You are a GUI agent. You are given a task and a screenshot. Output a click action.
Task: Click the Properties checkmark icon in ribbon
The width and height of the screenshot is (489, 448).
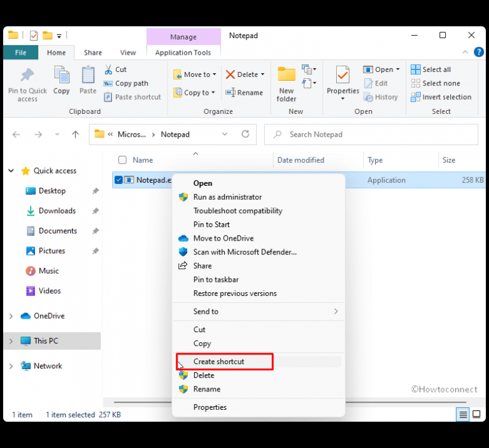343,75
